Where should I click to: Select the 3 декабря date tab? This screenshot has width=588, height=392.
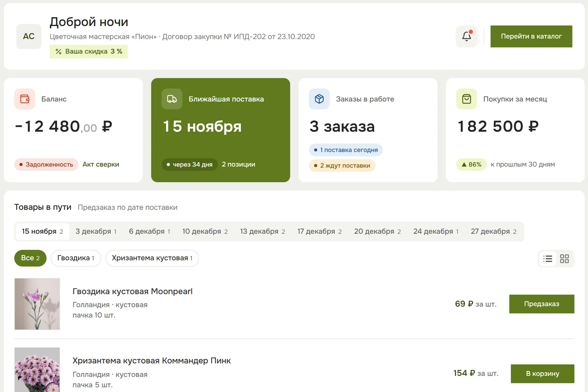click(x=96, y=231)
